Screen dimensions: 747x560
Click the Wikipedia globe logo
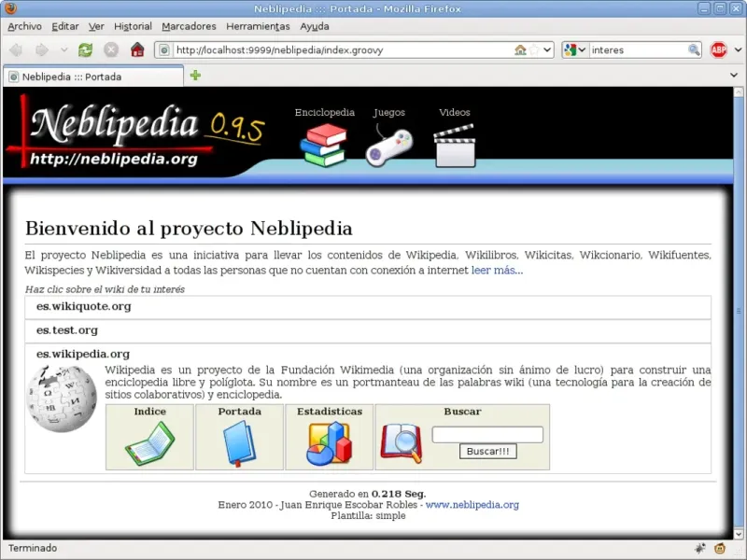[x=62, y=399]
